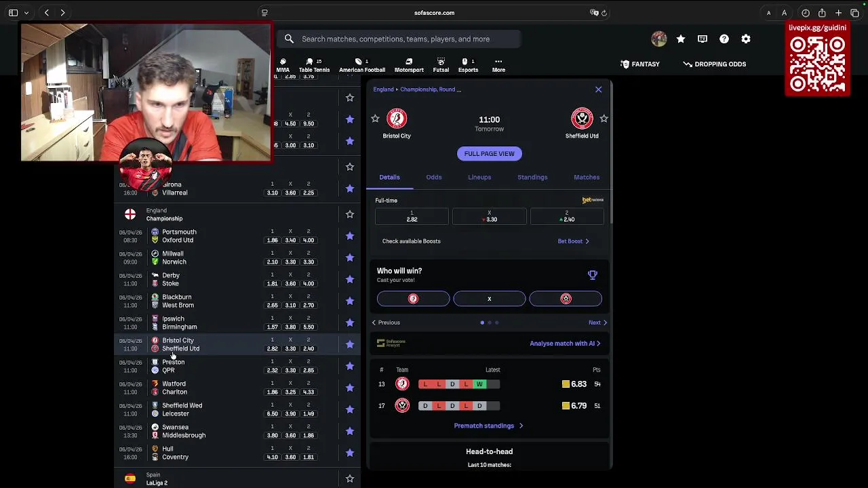Image resolution: width=868 pixels, height=488 pixels.
Task: Open the American Football category
Action: 362,65
